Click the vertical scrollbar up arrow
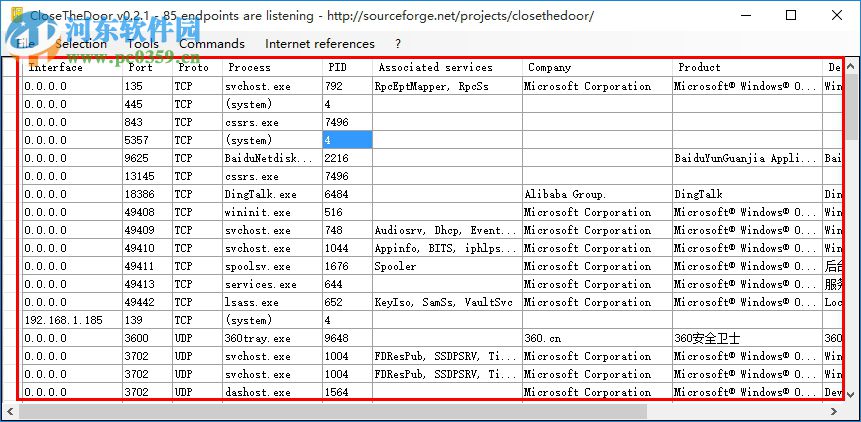This screenshot has height=422, width=861. pos(851,65)
